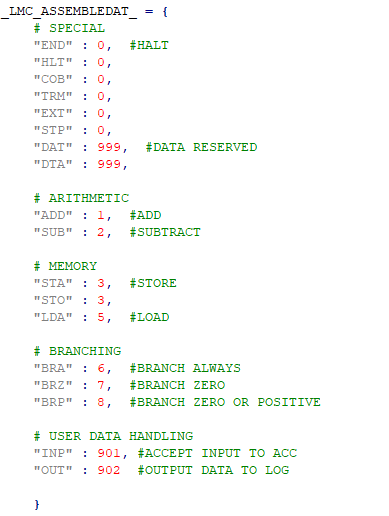Place cursor on opening curly brace

pos(165,12)
